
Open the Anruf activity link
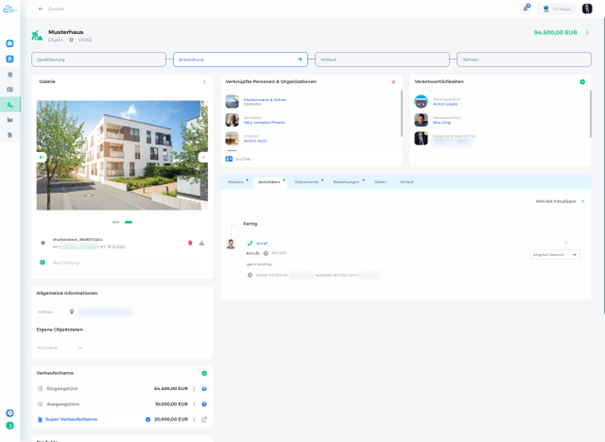pyautogui.click(x=262, y=243)
